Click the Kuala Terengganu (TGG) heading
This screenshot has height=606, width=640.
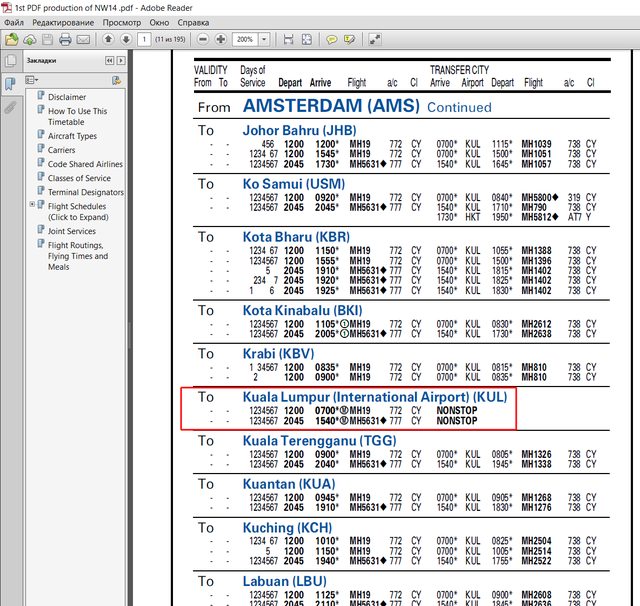tap(320, 440)
